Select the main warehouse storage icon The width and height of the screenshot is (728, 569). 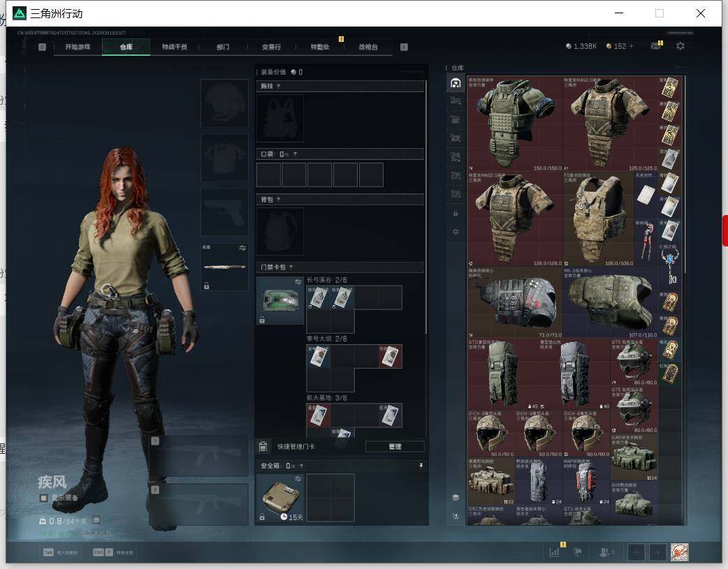click(x=456, y=83)
